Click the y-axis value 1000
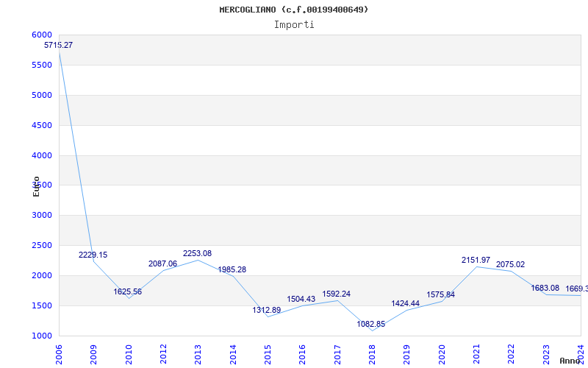This screenshot has height=368, width=588. [42, 336]
